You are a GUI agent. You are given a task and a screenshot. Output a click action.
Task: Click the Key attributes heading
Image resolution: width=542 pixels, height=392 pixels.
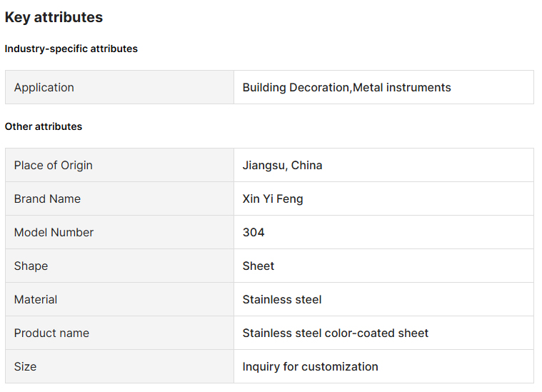[x=54, y=18]
